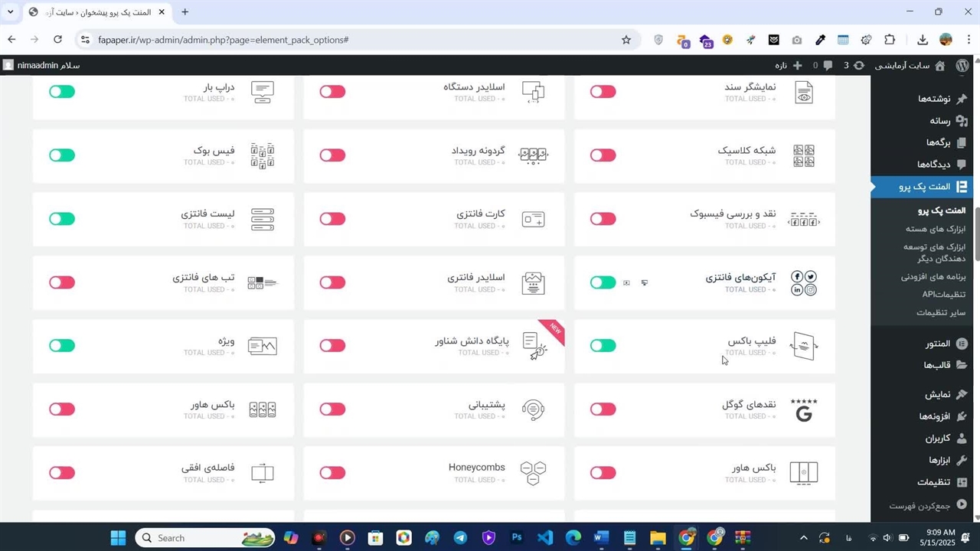Open Chrome's tab search dropdown chevron
980x551 pixels.
11,12
